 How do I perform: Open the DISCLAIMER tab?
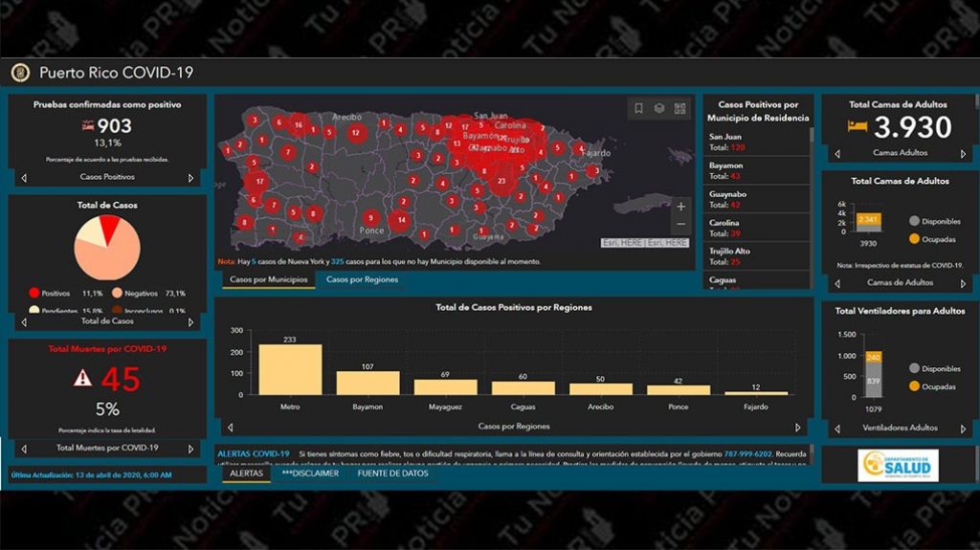310,473
